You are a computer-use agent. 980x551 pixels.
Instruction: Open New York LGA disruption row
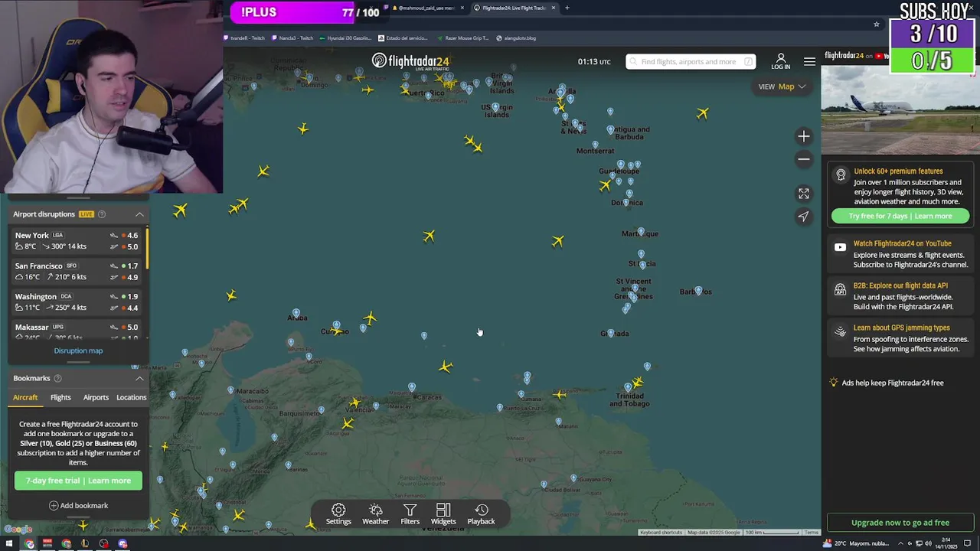point(77,240)
